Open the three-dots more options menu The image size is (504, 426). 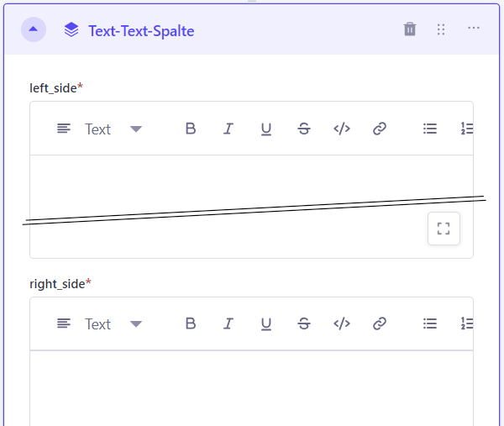474,29
